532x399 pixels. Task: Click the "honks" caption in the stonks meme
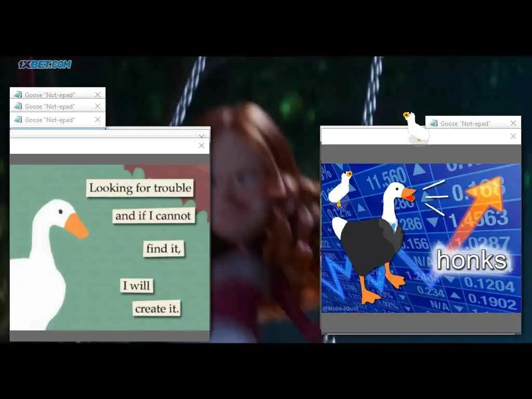(x=472, y=260)
